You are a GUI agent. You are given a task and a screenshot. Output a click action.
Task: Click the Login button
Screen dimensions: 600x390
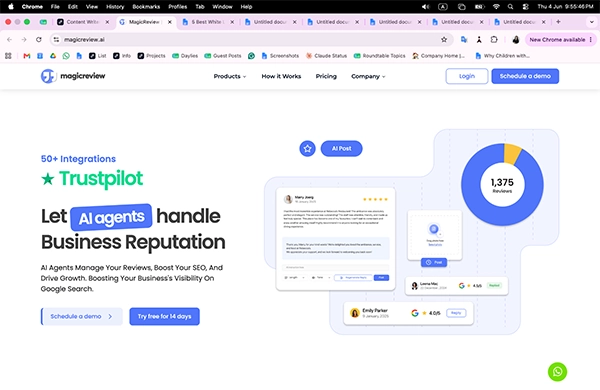[467, 76]
